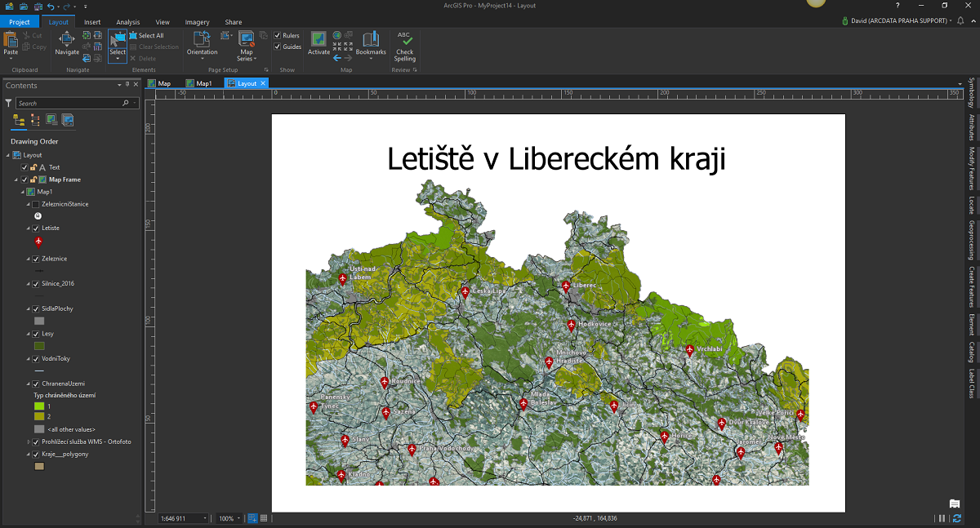Toggle the Guides checkbox
Viewport: 980px width, 528px height.
278,47
